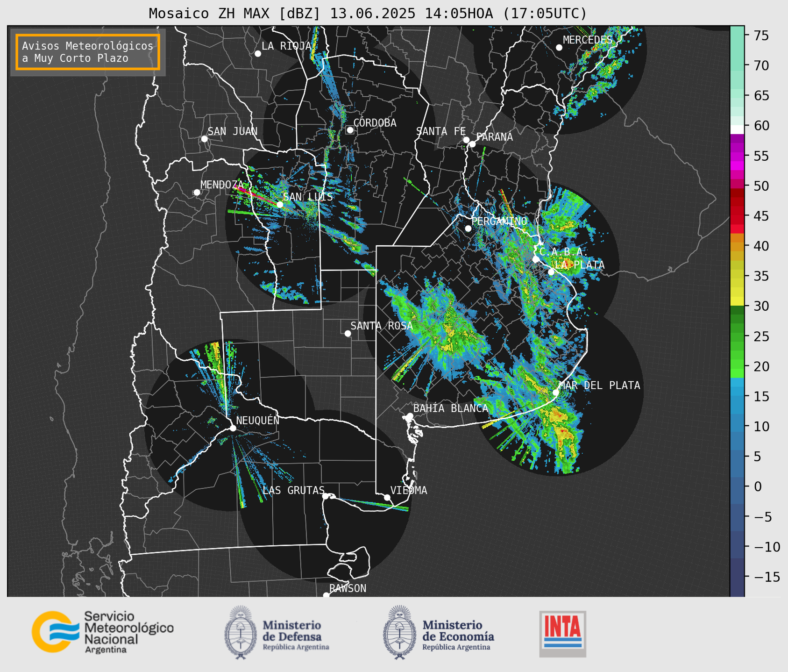This screenshot has width=788, height=672.
Task: Click the Mar del Plata marker dot
Action: click(555, 392)
